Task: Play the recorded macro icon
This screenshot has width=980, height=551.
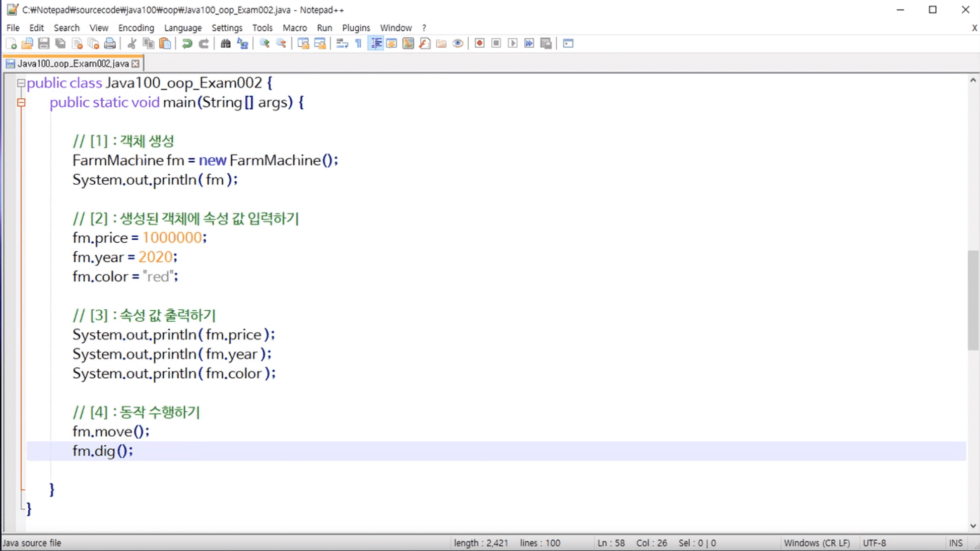Action: 512,44
